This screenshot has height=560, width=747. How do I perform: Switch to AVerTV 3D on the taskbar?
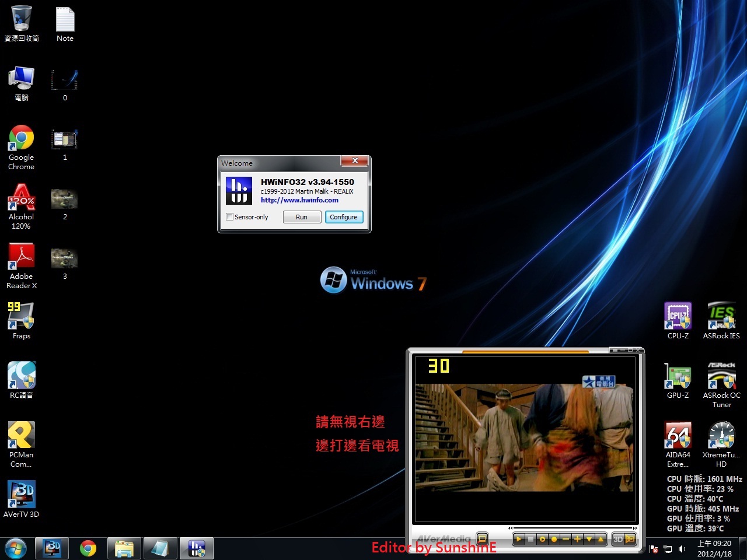[52, 549]
